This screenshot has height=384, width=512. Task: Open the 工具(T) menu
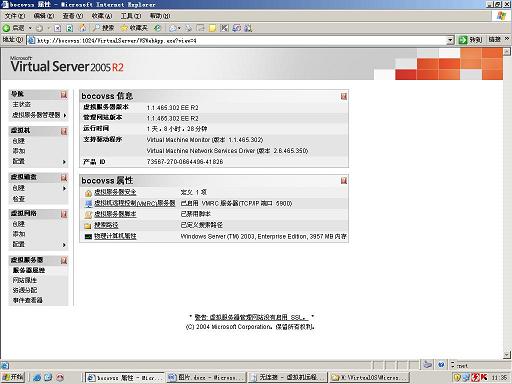click(131, 16)
